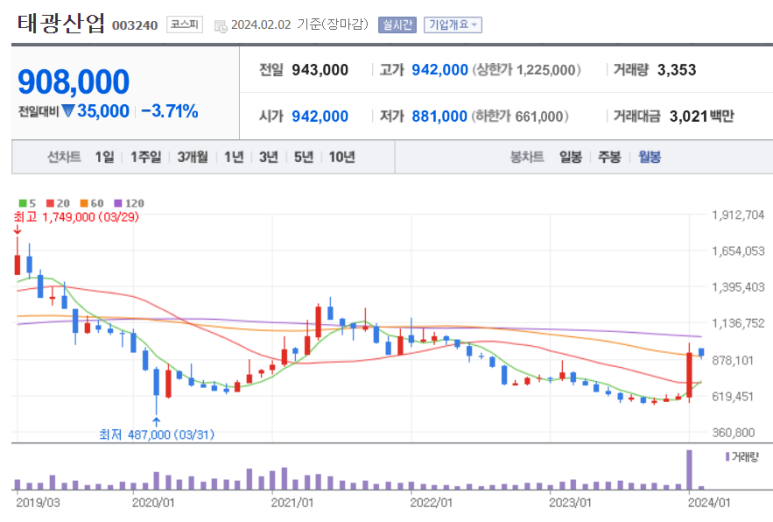
Task: Select the 3년 line chart tab
Action: click(x=269, y=157)
